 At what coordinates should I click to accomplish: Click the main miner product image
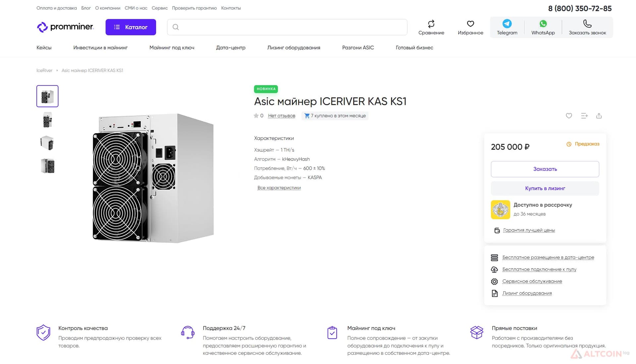pos(153,178)
